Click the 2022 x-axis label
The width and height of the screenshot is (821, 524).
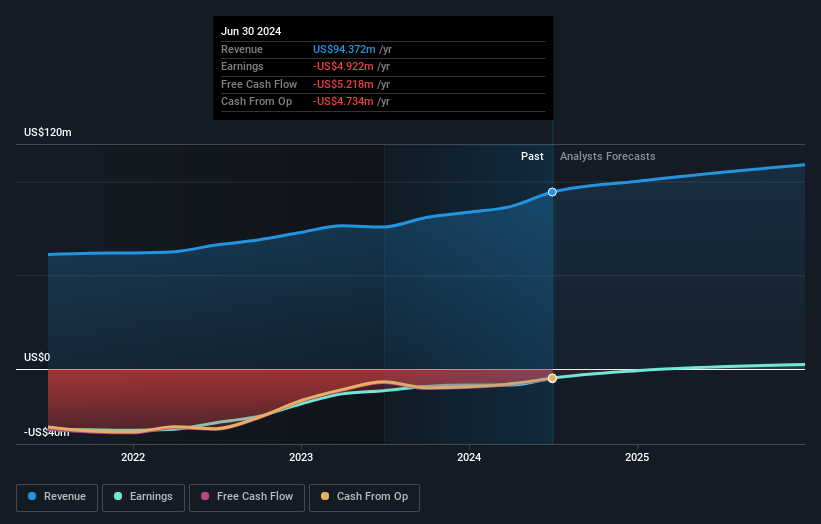(x=133, y=457)
